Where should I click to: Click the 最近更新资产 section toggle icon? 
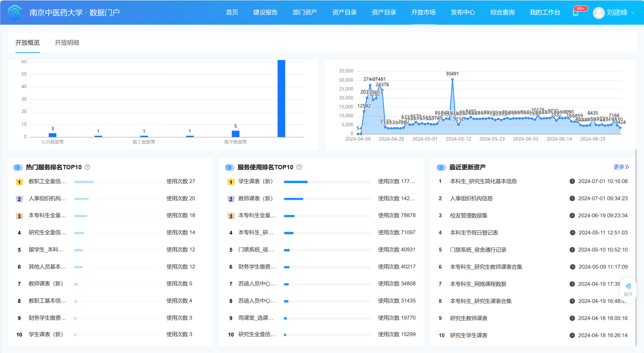[441, 167]
